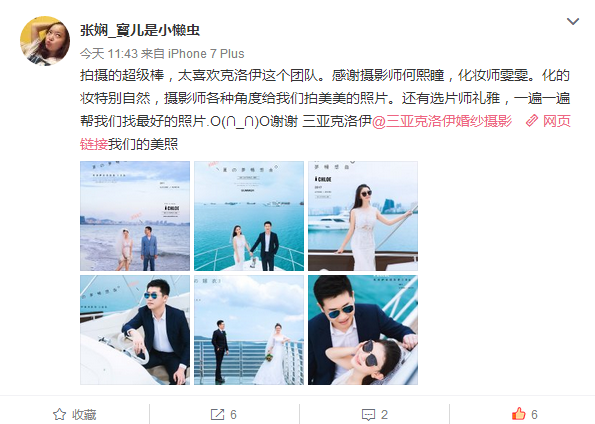595x424 pixels.
Task: Open username 张娴_寳儿是小懒虫 profile
Action: (x=140, y=30)
